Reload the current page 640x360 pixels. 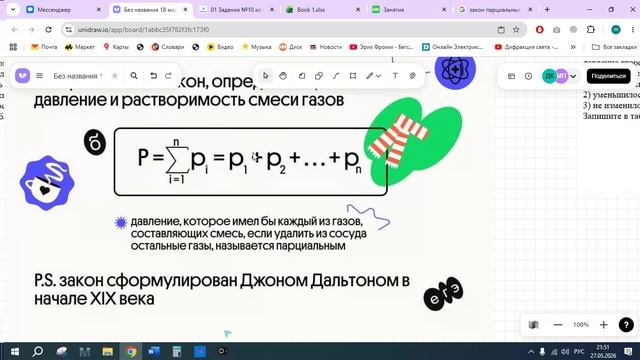tap(48, 29)
